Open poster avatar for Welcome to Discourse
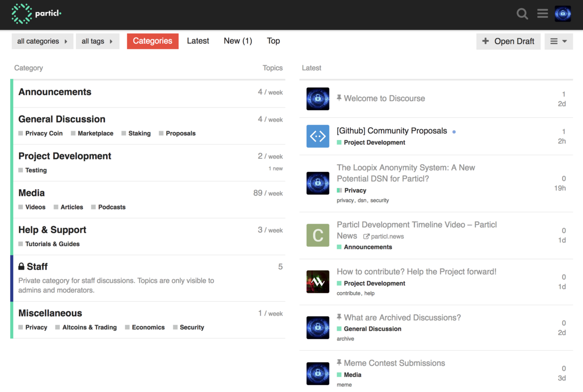This screenshot has height=392, width=583. pos(318,99)
